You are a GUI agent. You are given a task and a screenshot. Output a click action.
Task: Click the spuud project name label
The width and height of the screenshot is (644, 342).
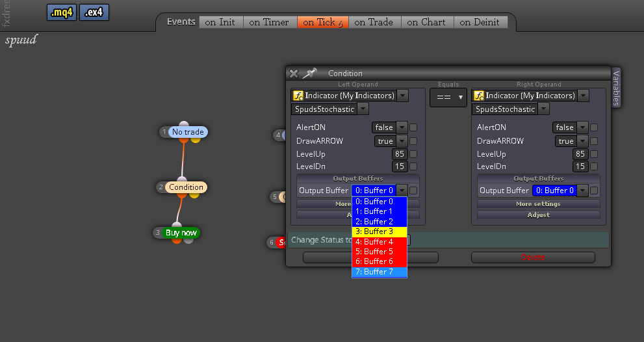[21, 40]
